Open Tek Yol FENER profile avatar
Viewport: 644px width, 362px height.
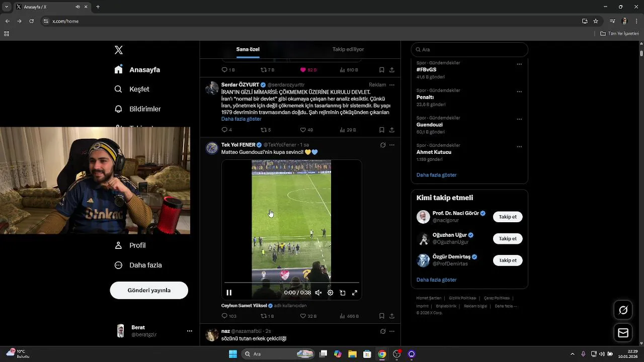(212, 148)
